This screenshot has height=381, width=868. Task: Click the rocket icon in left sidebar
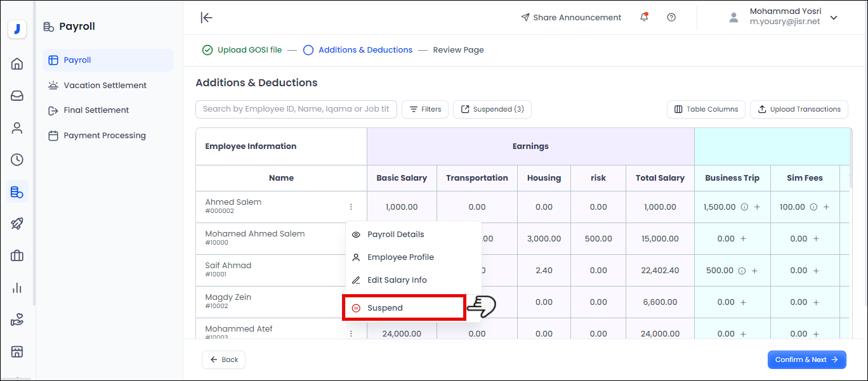pos(17,223)
